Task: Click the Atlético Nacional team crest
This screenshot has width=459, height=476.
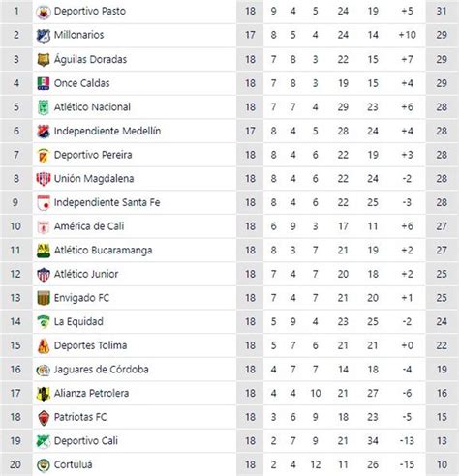Action: 44,107
